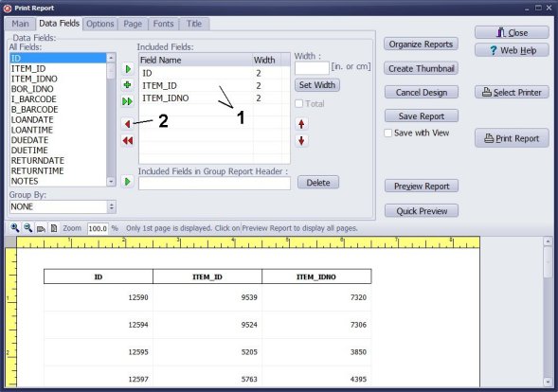Click the red single-arrow remove field icon
Image resolution: width=558 pixels, height=392 pixels.
(x=127, y=124)
